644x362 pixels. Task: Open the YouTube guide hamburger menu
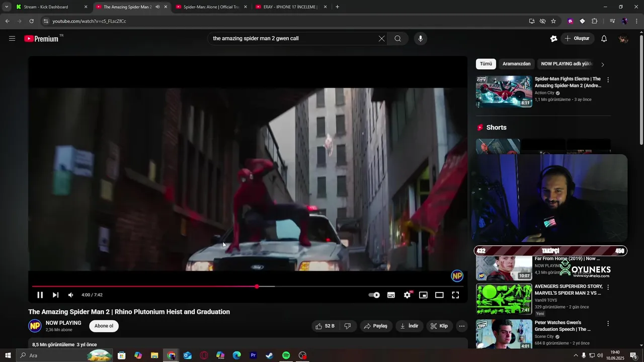coord(12,39)
